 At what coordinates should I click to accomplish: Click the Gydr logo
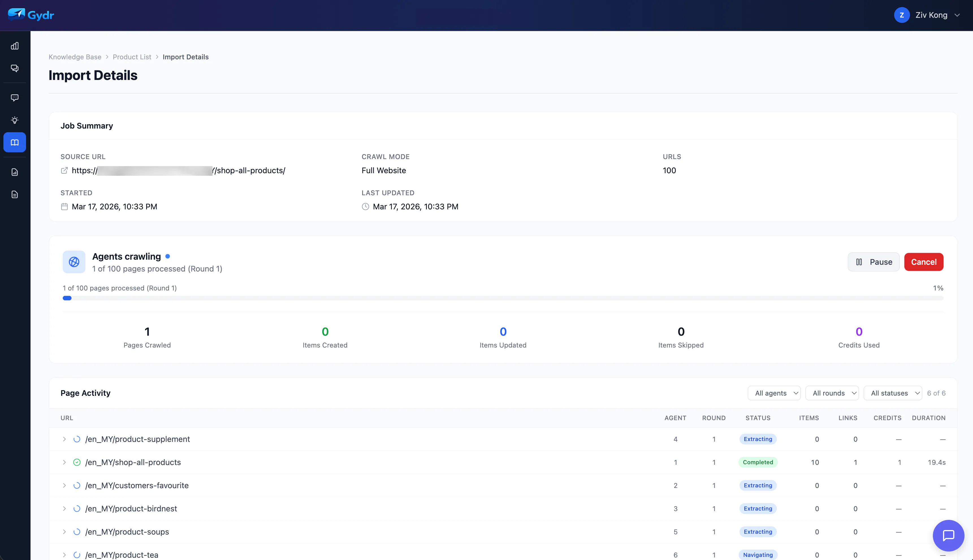tap(31, 15)
